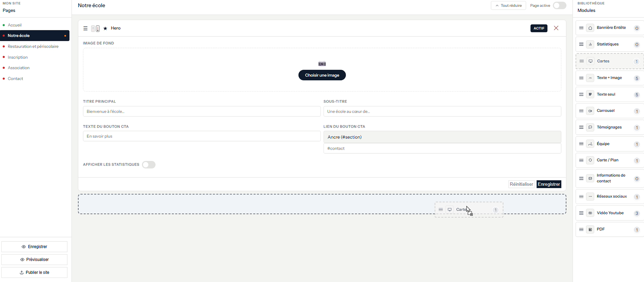The width and height of the screenshot is (644, 282).
Task: Click the Statistiques chart icon
Action: coord(590,44)
